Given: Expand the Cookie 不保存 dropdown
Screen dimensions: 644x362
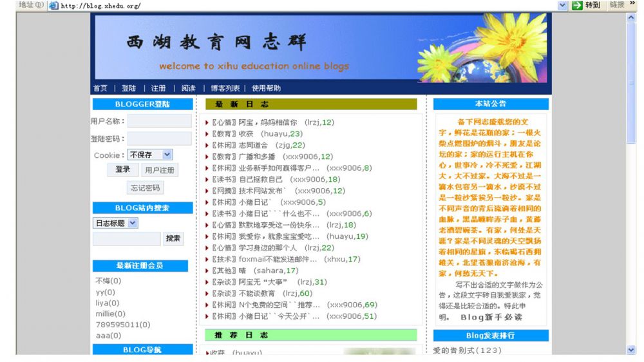Looking at the screenshot, I should [x=167, y=155].
